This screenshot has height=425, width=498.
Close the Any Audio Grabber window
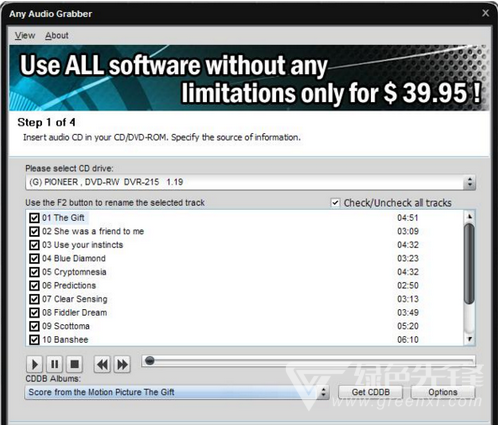click(486, 13)
